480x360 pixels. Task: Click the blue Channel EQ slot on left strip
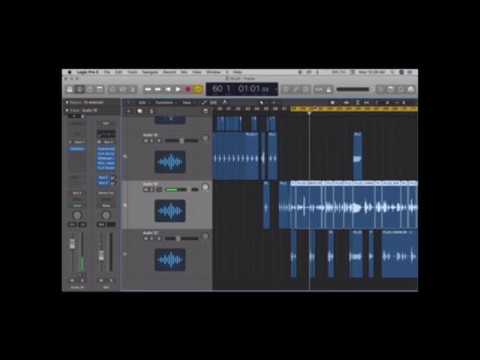[77, 149]
